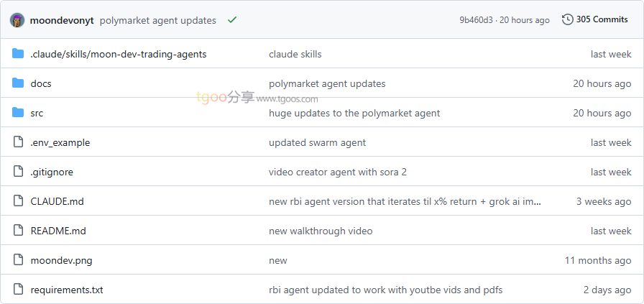Viewport: 644px width, 304px height.
Task: Click the commit history clock icon
Action: tap(568, 19)
